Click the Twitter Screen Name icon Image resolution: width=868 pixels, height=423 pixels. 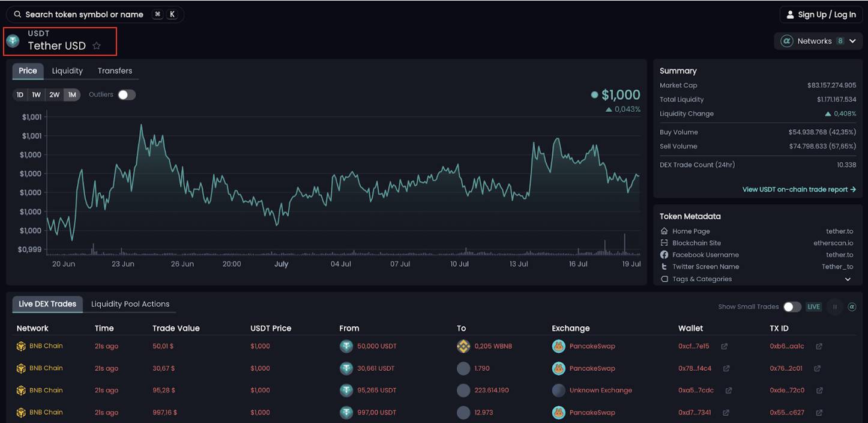(664, 267)
